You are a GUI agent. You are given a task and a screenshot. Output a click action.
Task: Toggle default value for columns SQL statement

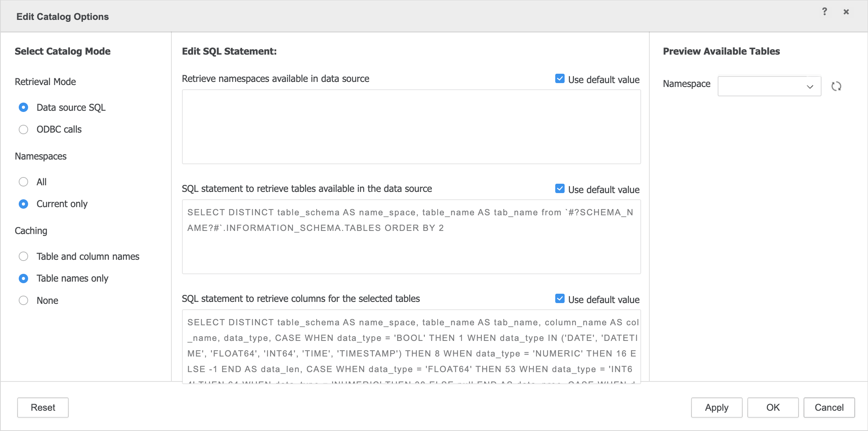coord(560,299)
